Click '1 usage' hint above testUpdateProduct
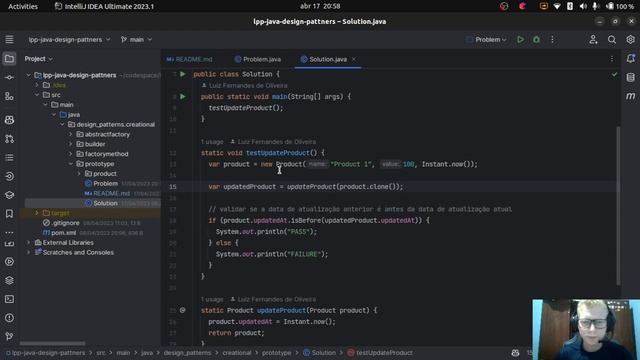Image resolution: width=640 pixels, height=360 pixels. (212, 142)
